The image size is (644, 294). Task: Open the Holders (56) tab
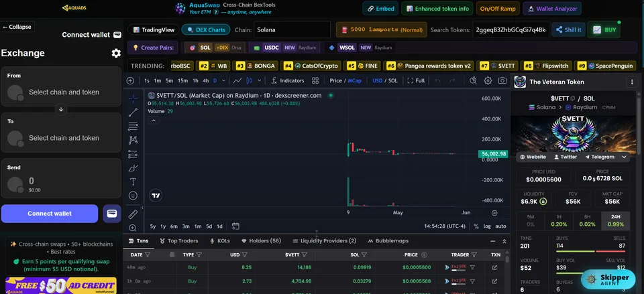click(x=261, y=241)
